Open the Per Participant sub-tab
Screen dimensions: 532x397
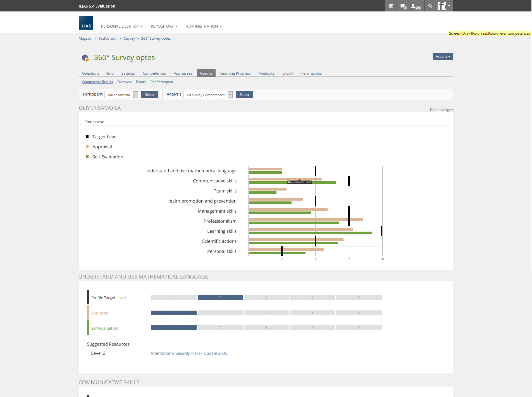pos(162,82)
